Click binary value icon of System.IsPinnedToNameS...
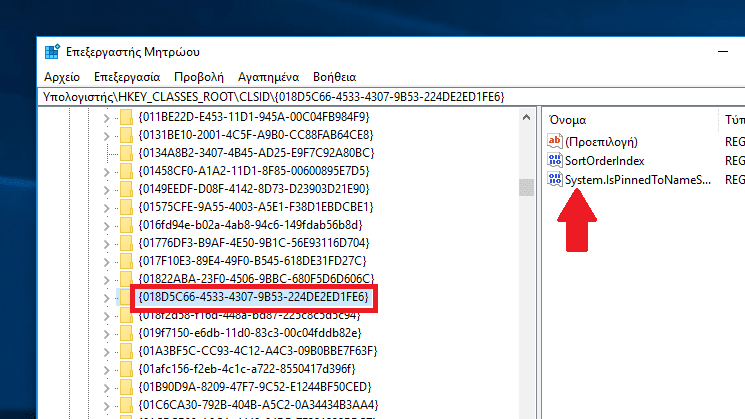 click(554, 179)
